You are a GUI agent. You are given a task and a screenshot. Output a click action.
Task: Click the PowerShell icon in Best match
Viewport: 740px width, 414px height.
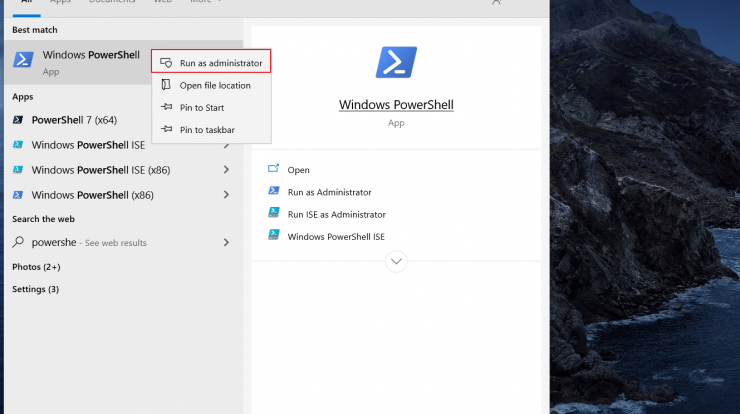23,60
